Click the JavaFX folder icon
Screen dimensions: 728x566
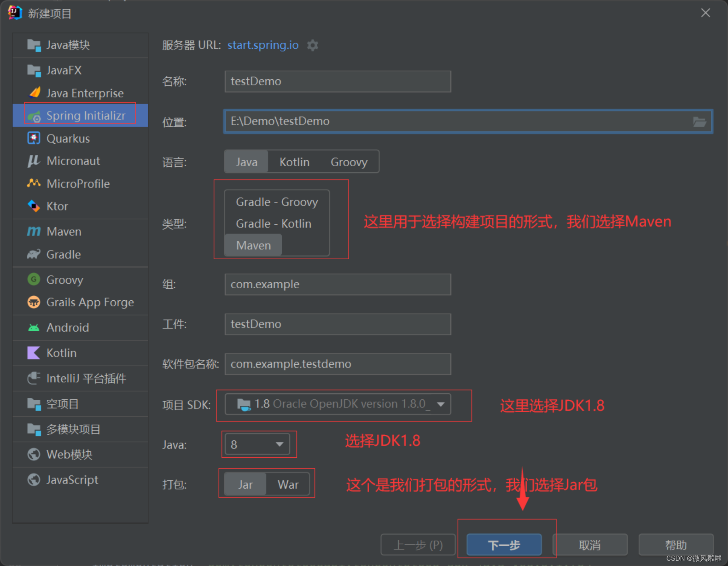click(34, 70)
